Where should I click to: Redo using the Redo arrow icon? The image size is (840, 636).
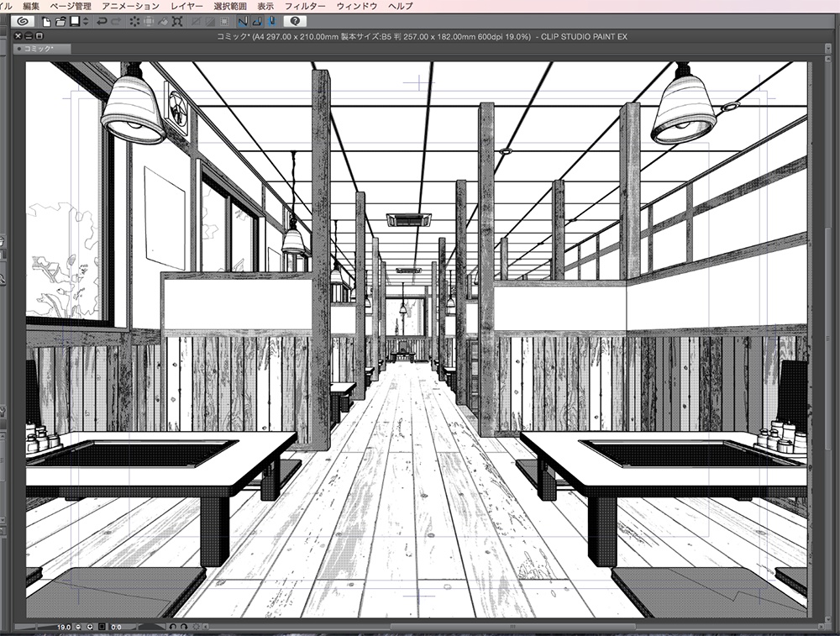pyautogui.click(x=115, y=21)
